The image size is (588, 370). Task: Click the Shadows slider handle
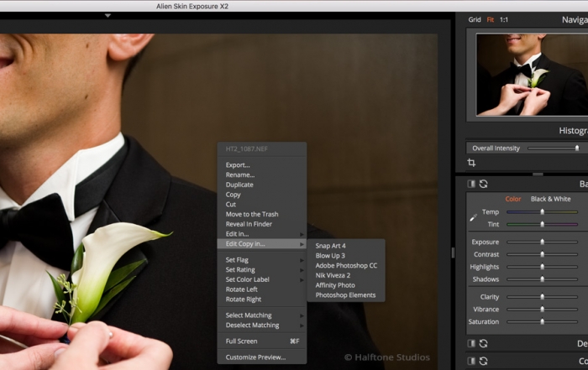tap(543, 279)
